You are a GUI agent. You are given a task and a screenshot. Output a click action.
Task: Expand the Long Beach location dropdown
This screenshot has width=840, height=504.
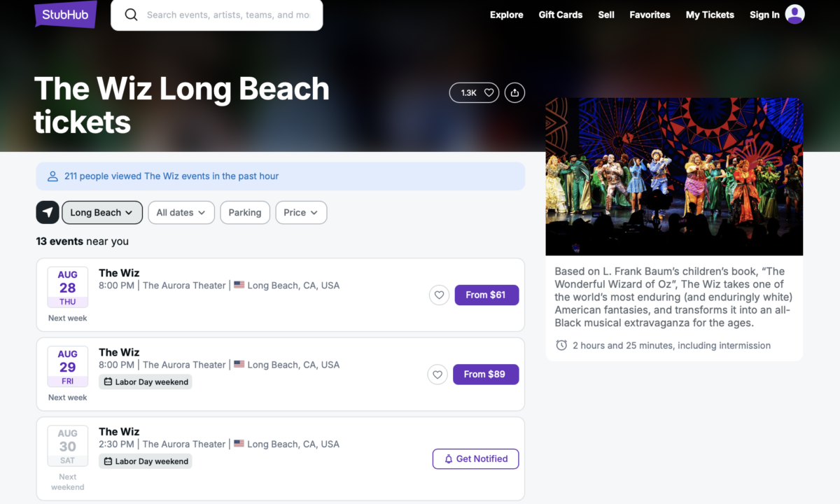(x=102, y=213)
